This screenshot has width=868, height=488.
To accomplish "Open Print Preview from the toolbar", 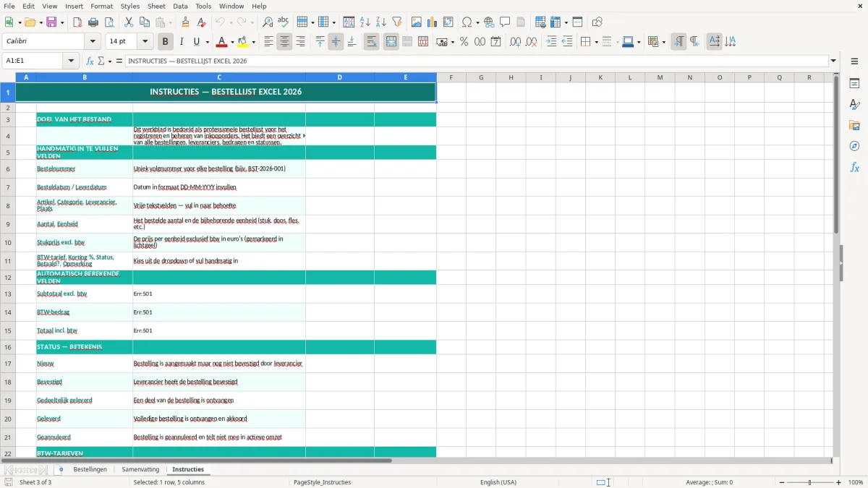I will pyautogui.click(x=109, y=22).
